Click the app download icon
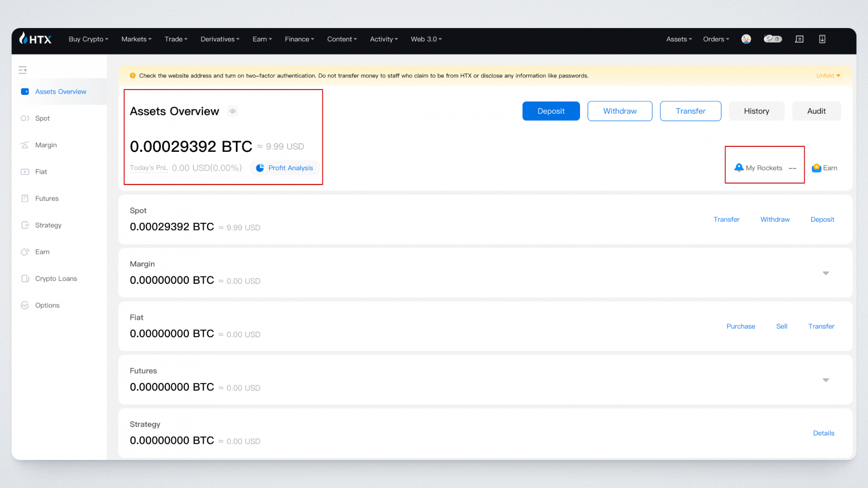 (822, 39)
